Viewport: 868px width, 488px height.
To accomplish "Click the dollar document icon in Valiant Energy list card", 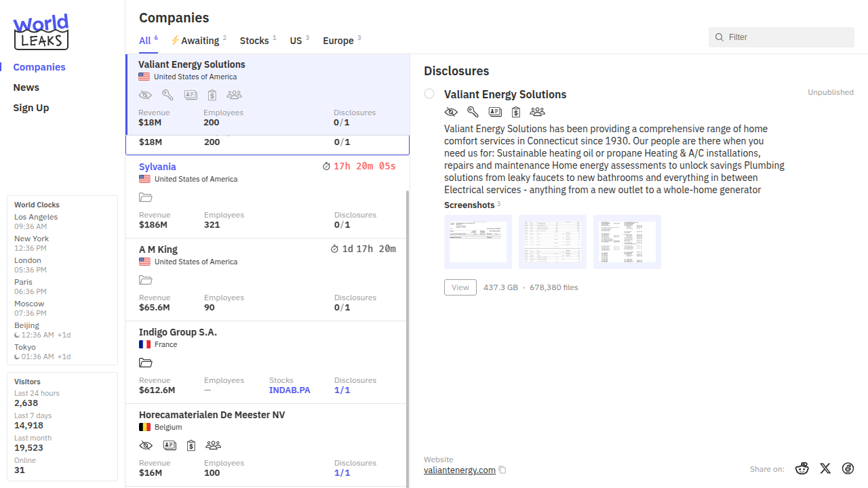I will (212, 95).
